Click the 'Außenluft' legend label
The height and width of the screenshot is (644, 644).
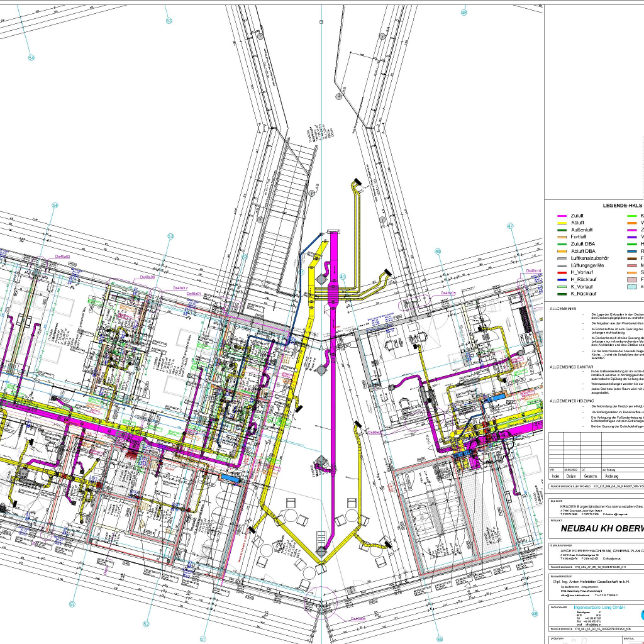(582, 230)
